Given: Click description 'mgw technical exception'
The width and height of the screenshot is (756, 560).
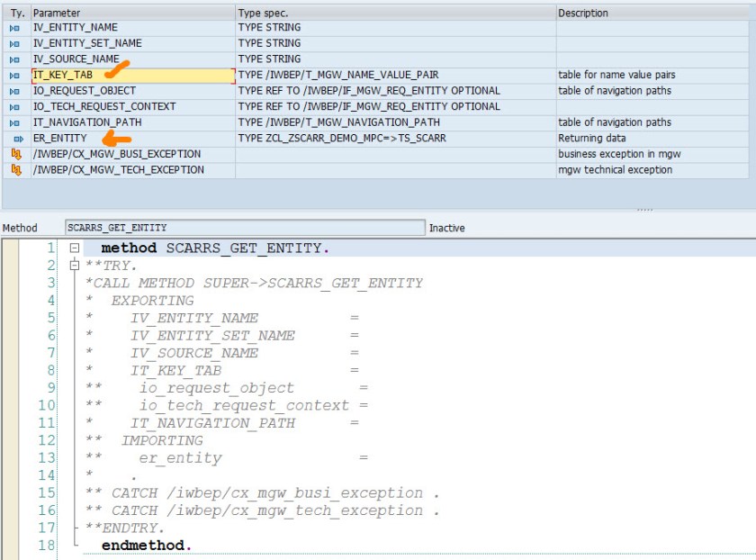Looking at the screenshot, I should 616,170.
